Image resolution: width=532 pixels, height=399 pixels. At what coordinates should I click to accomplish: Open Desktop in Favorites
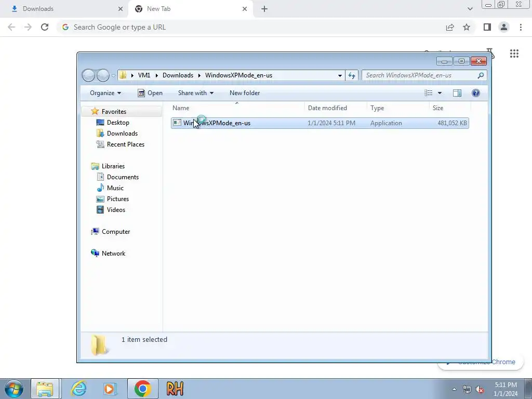[118, 123]
